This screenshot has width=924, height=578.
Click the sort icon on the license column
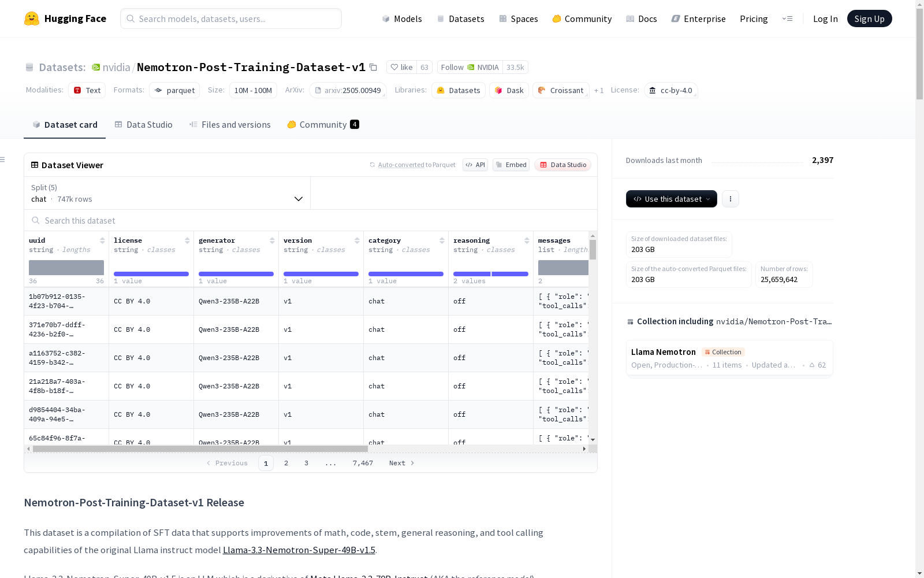click(187, 240)
